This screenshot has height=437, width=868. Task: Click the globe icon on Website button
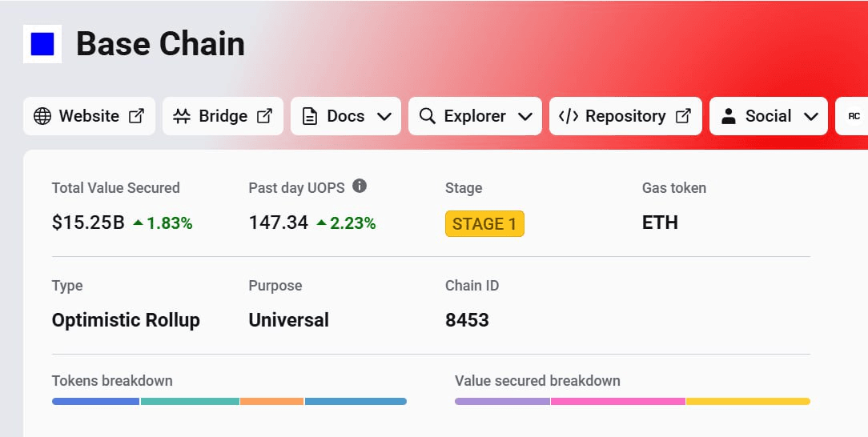point(42,116)
